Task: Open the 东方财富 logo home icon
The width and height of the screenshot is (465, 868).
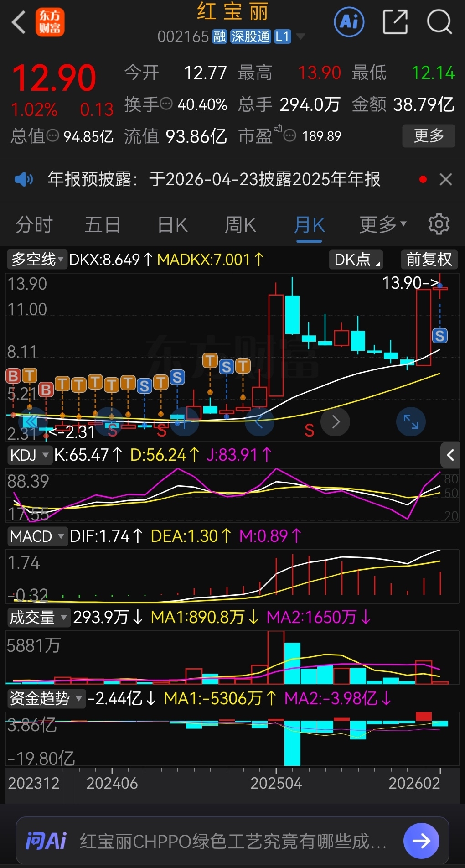Action: tap(50, 22)
